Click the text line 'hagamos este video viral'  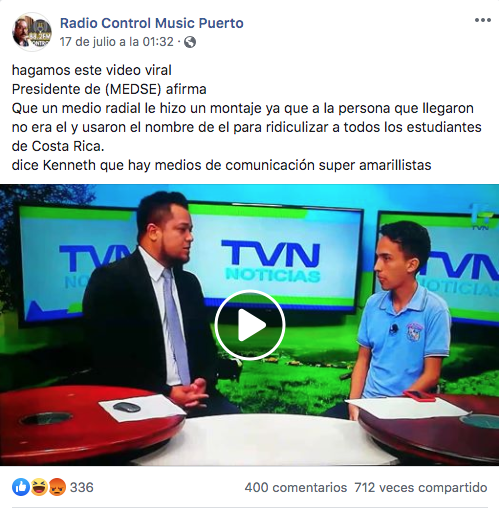92,70
